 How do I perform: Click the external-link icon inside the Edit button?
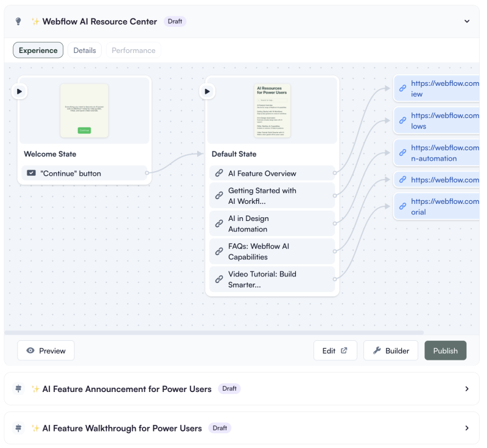344,350
